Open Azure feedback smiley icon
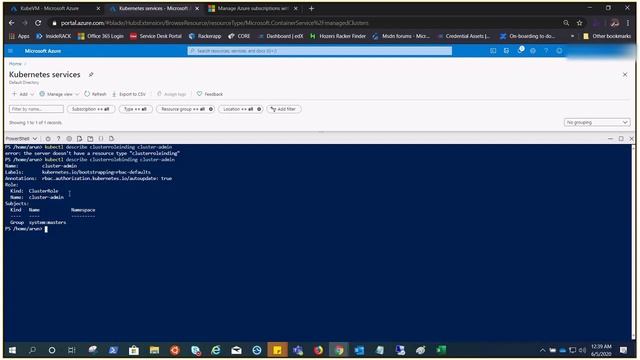The image size is (640, 360). (559, 51)
